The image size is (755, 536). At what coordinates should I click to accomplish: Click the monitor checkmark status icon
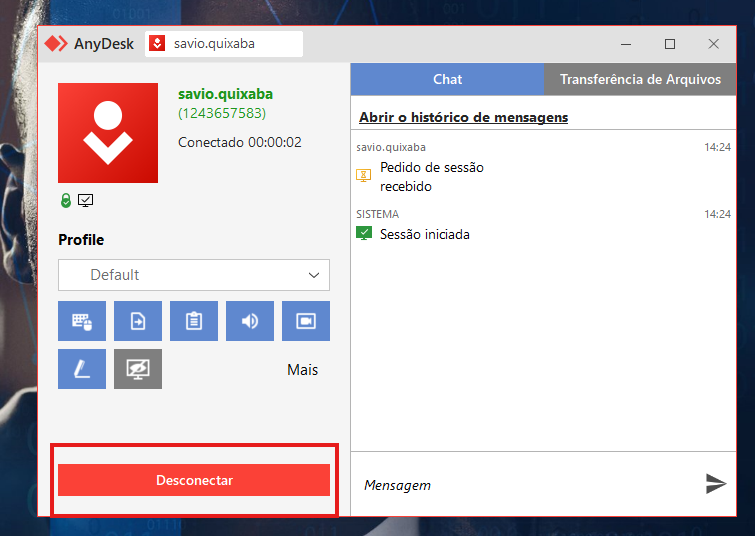(86, 201)
